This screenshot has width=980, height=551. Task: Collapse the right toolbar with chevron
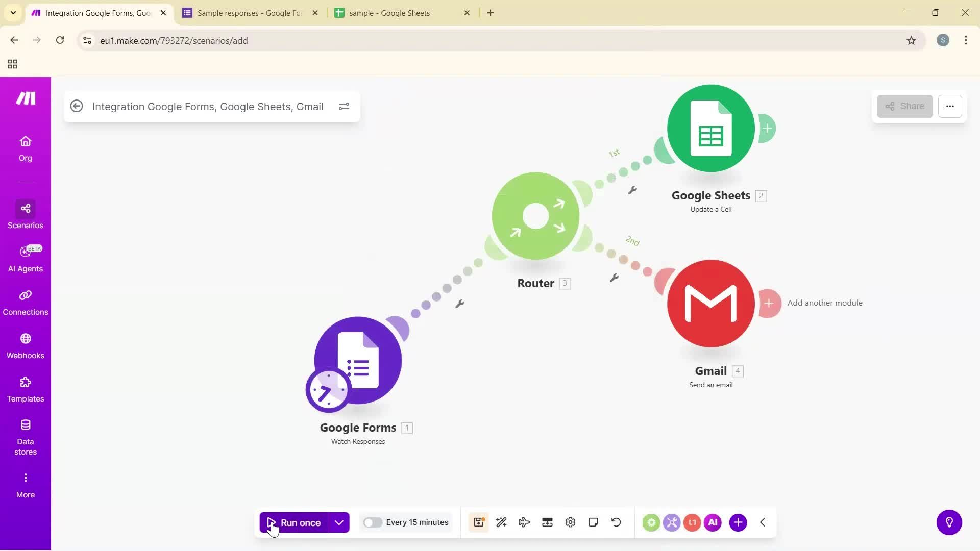tap(762, 522)
